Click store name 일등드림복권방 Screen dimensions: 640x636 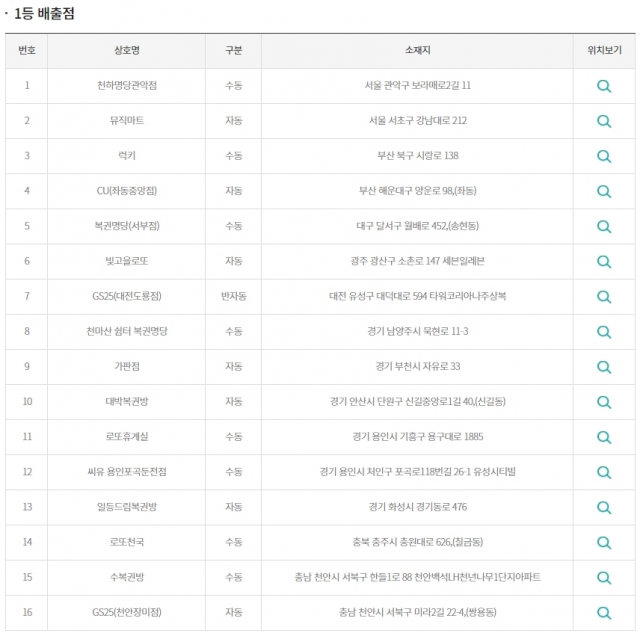click(127, 507)
